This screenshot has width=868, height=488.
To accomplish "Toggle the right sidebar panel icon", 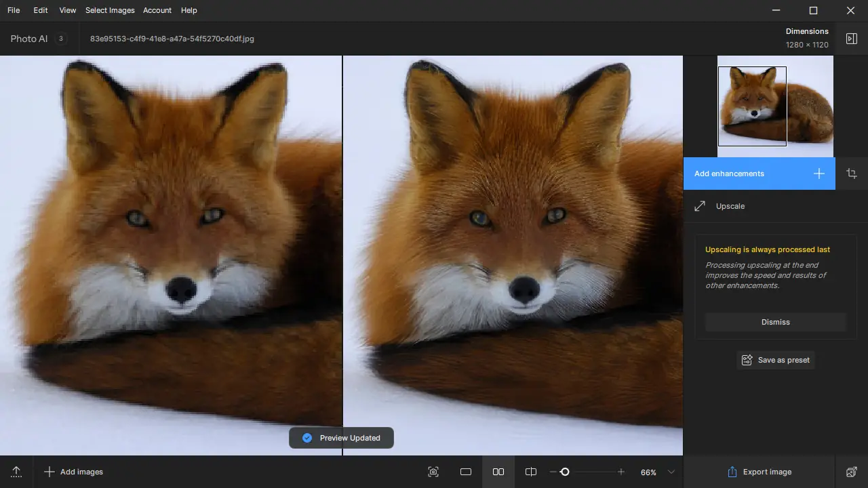I will pos(852,39).
